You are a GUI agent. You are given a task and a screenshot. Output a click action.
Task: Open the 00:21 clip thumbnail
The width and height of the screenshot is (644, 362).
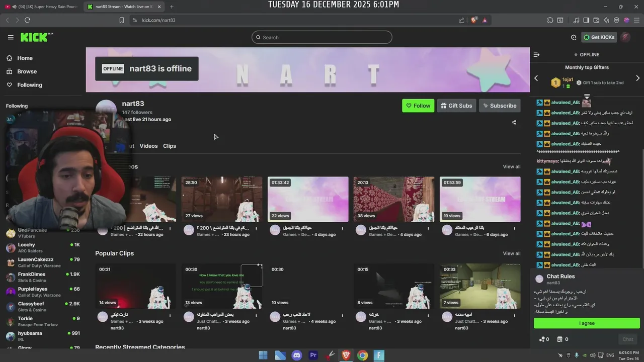[x=136, y=286]
